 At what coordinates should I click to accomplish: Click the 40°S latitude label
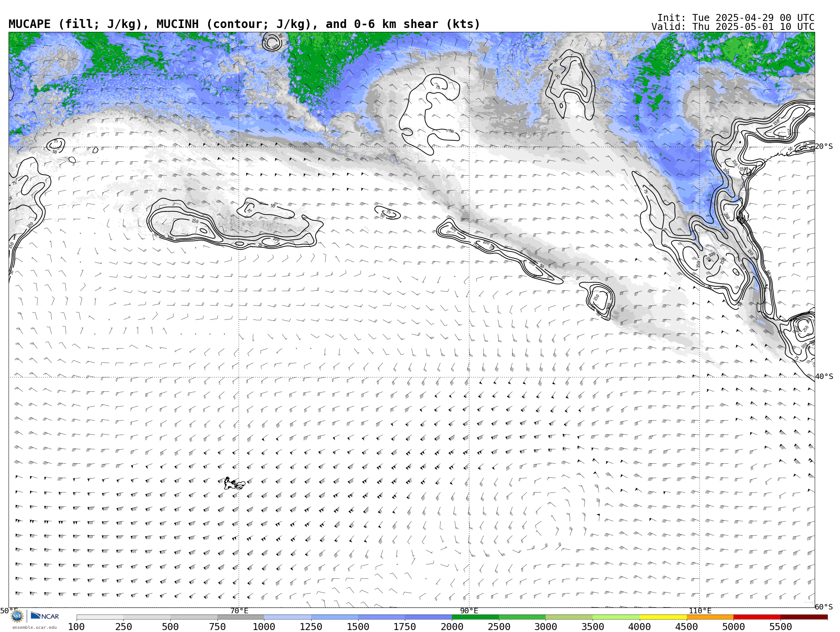824,377
